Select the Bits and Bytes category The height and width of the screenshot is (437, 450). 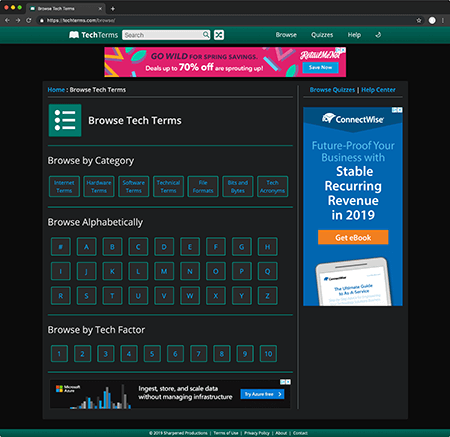(238, 187)
